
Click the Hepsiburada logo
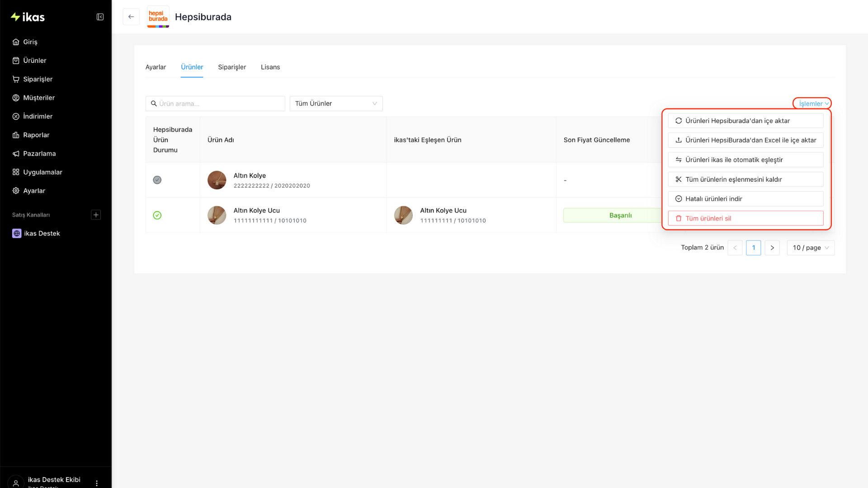[x=158, y=17]
